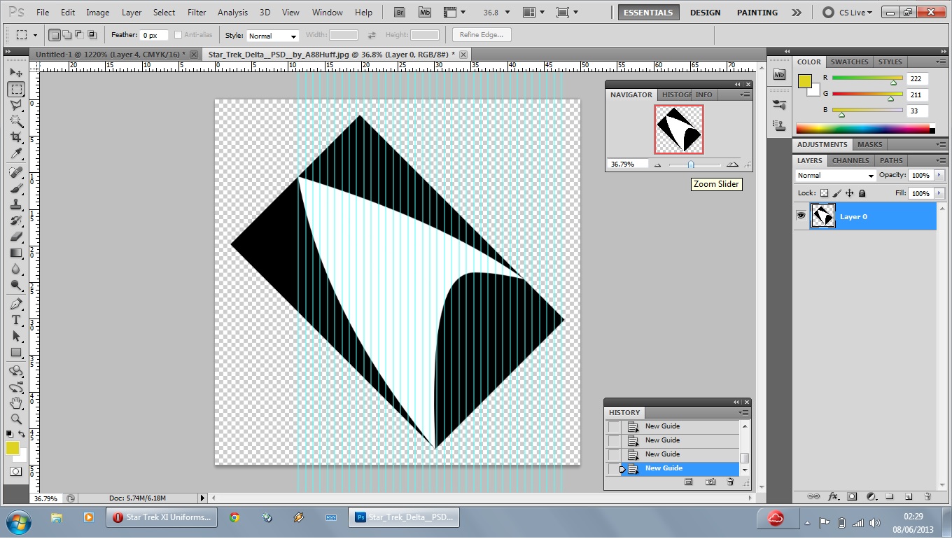
Task: Toggle Quick Mask mode
Action: click(x=15, y=472)
